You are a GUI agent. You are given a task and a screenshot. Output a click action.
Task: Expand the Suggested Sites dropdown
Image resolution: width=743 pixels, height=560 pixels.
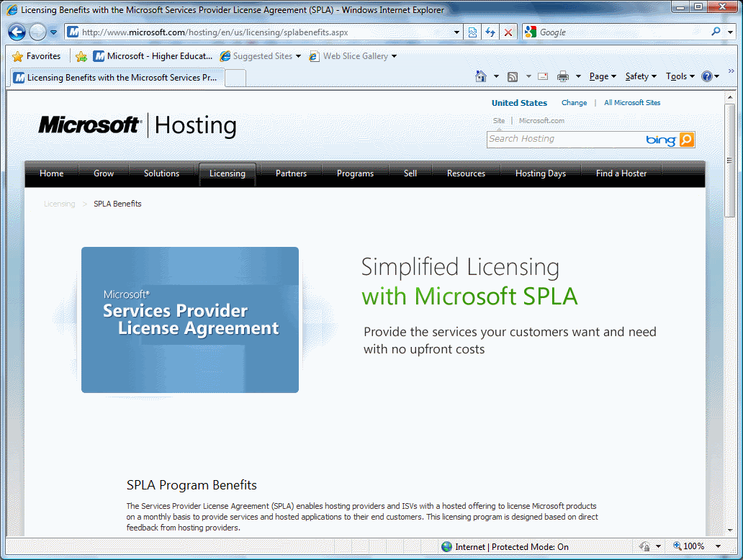tap(298, 56)
